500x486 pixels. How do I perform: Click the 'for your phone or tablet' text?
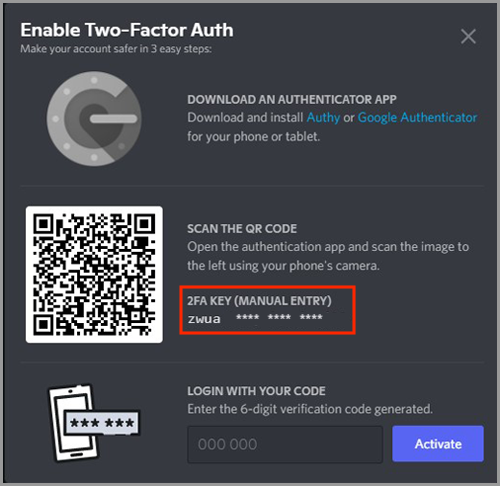pyautogui.click(x=254, y=137)
